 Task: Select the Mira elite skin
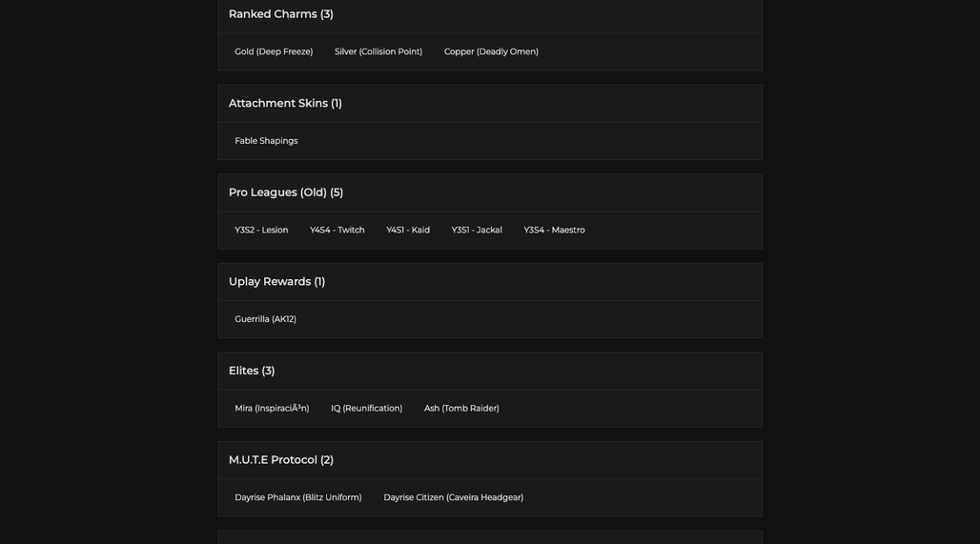[x=272, y=409]
